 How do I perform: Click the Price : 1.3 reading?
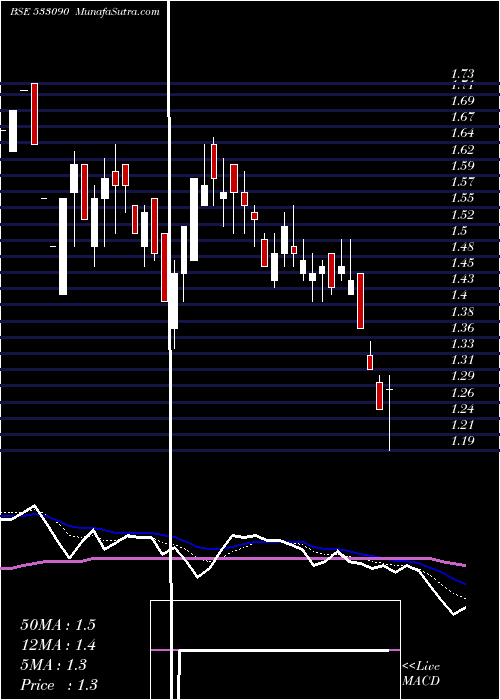point(59,685)
